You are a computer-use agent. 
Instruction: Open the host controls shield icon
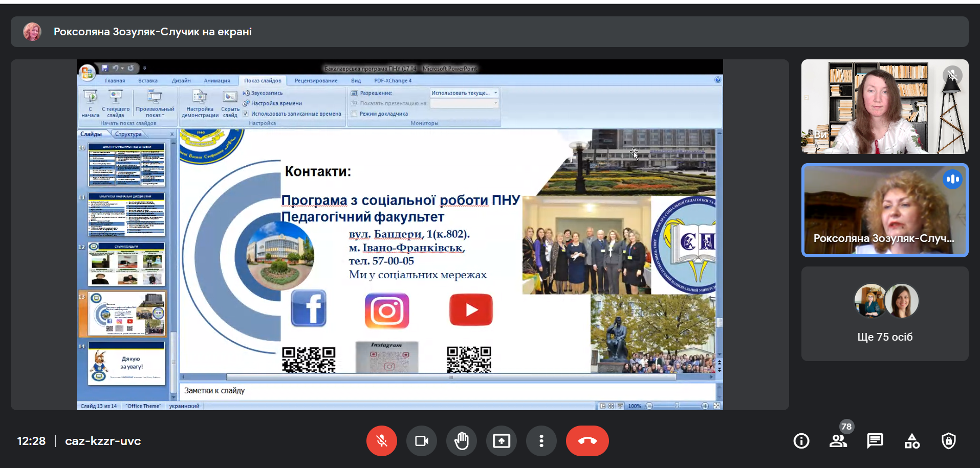948,441
